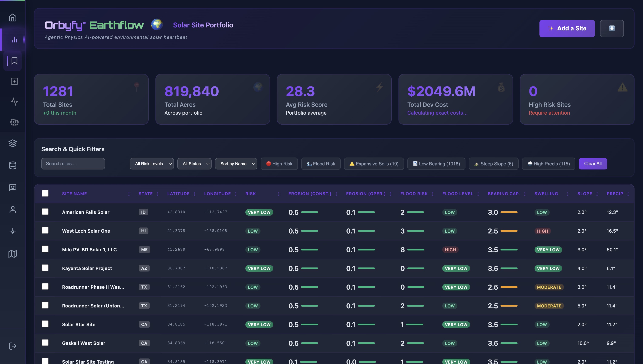Open the layers icon in the sidebar
Screen dimensions: 643x364
click(13, 143)
